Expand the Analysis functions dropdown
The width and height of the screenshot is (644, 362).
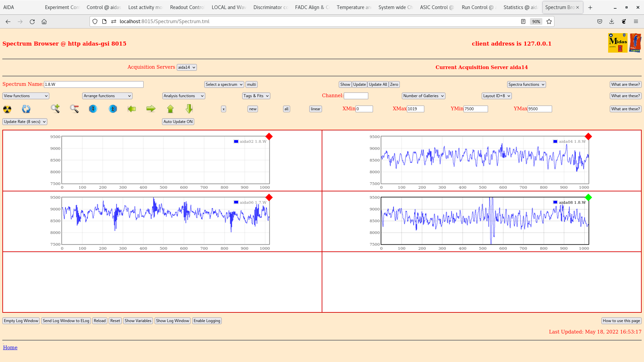tap(184, 96)
